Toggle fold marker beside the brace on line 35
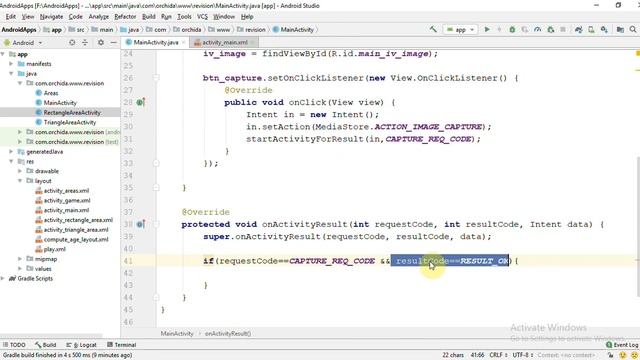Image resolution: width=640 pixels, height=360 pixels. pyautogui.click(x=156, y=188)
